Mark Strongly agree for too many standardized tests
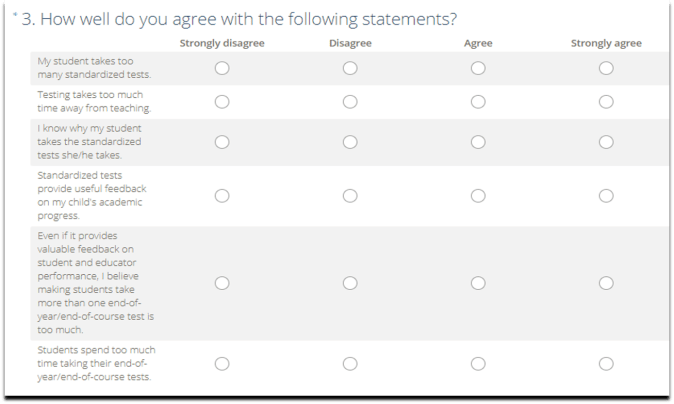674x404 pixels. tap(606, 68)
